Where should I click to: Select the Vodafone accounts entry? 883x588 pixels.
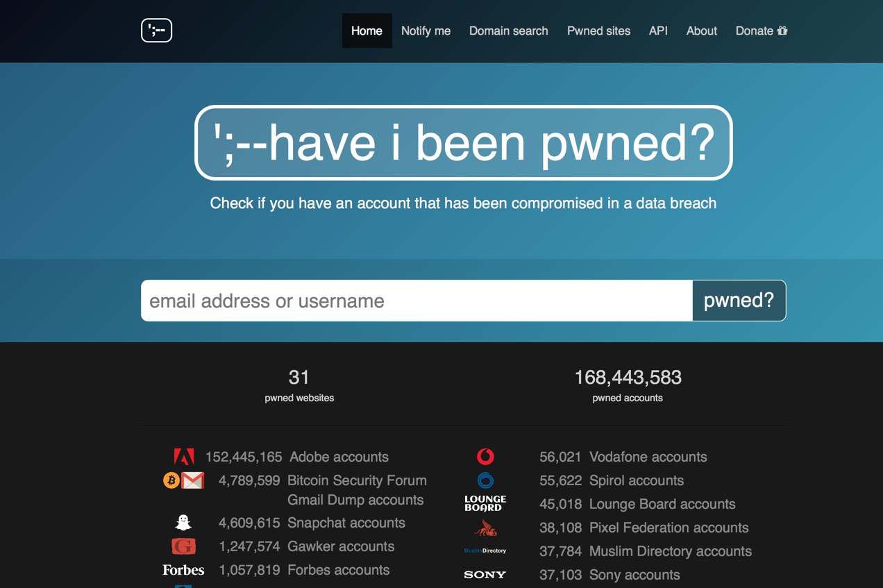648,457
